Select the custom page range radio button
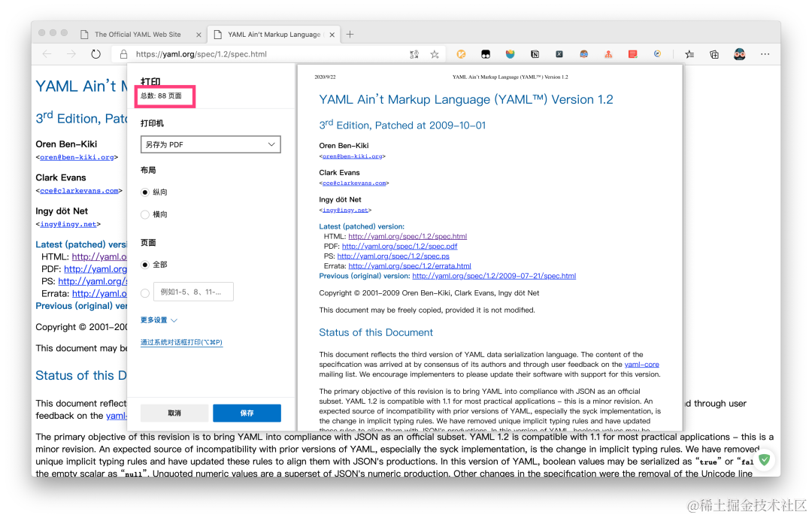Viewport: 812px width, 518px height. [x=145, y=293]
